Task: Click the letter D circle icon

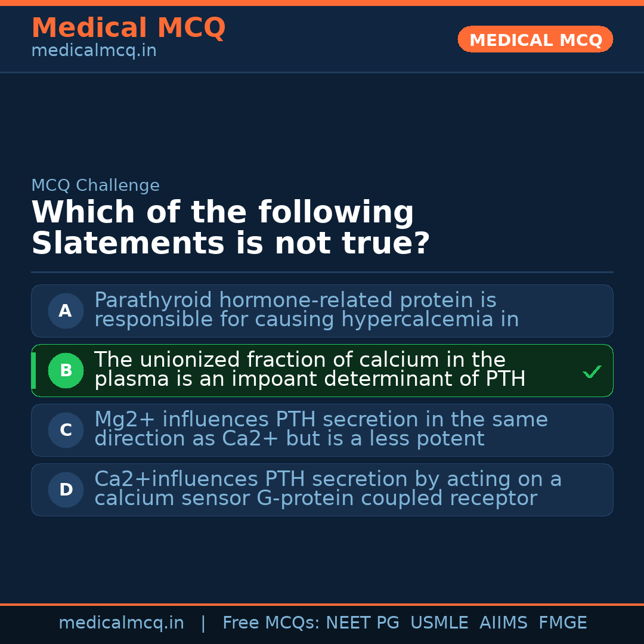Action: 66,490
